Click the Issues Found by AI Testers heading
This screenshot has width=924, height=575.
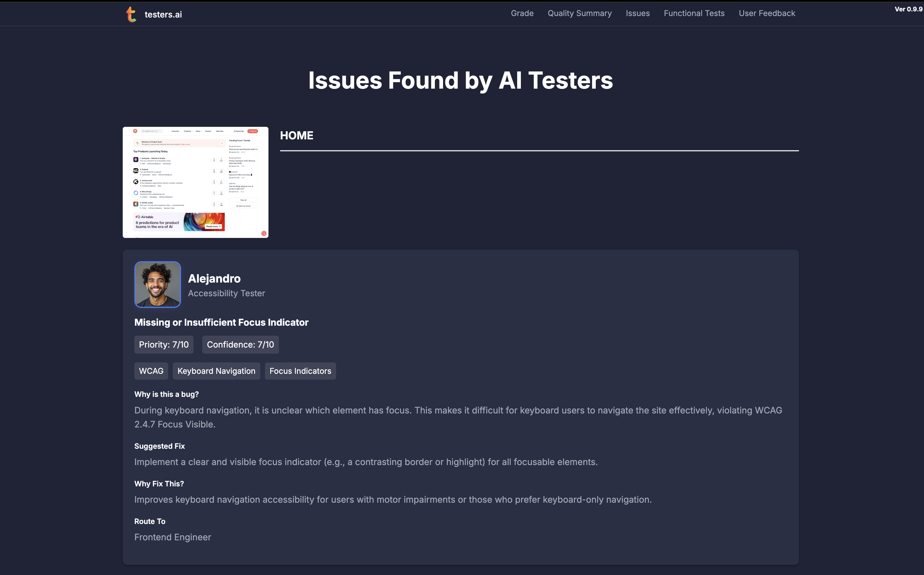click(x=460, y=80)
